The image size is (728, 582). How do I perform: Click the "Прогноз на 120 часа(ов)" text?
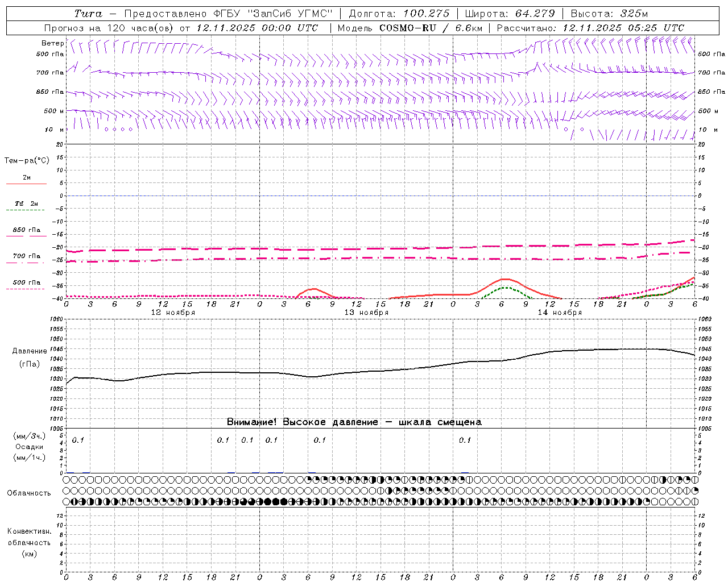coord(109,28)
